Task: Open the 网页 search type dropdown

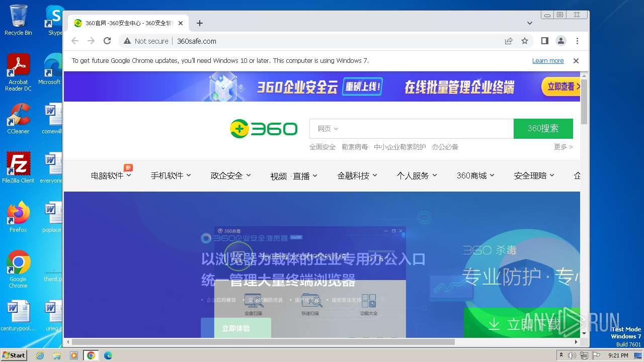Action: tap(328, 129)
